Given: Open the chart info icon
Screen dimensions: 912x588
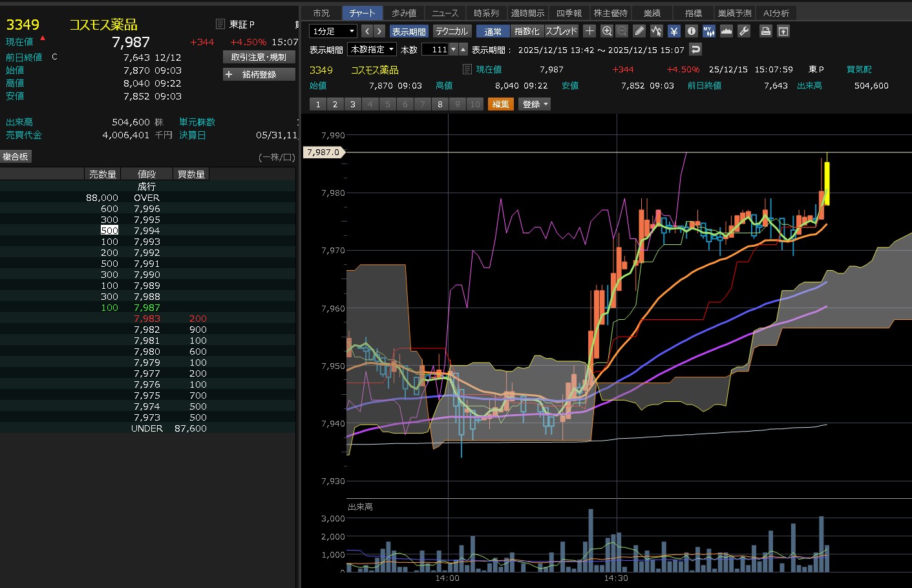Looking at the screenshot, I should tap(692, 31).
